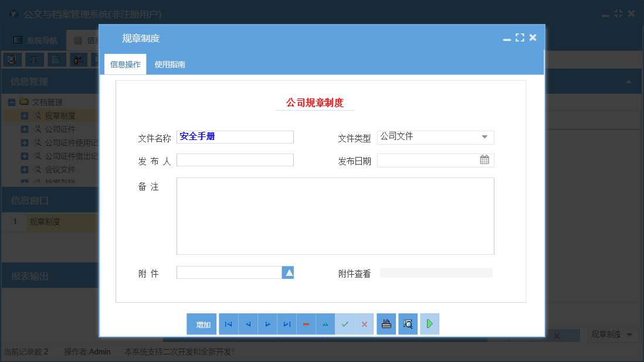644x362 pixels.
Task: Open print preview using the magnifier icon
Action: [x=408, y=323]
